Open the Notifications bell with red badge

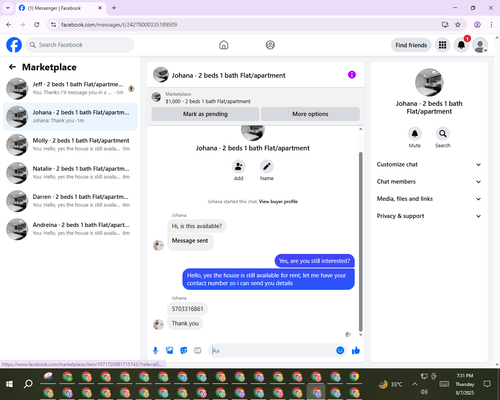pos(461,45)
